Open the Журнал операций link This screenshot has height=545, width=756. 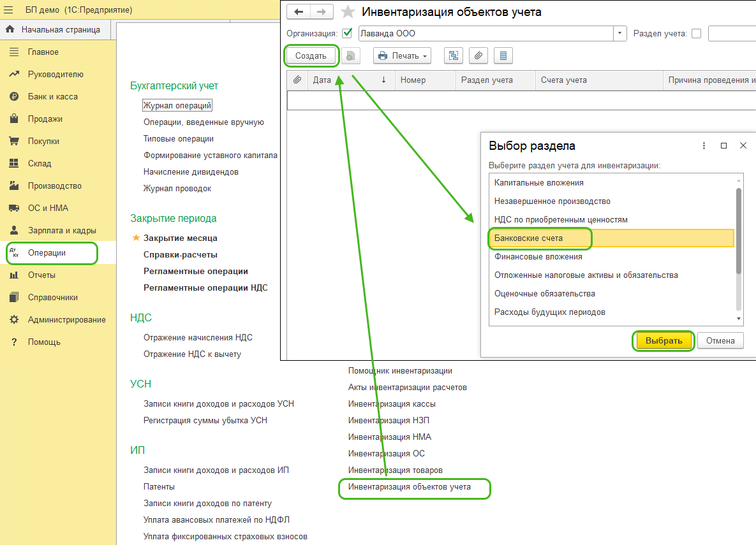pos(177,106)
